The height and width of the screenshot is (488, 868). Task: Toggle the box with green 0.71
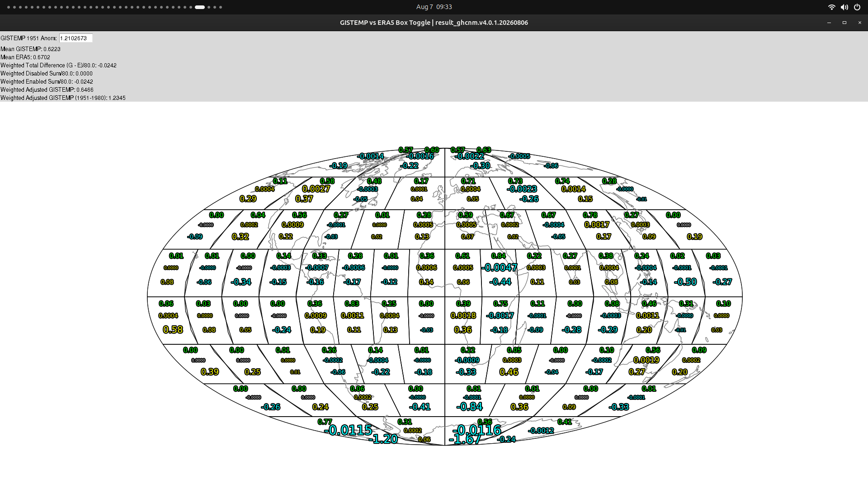point(468,181)
